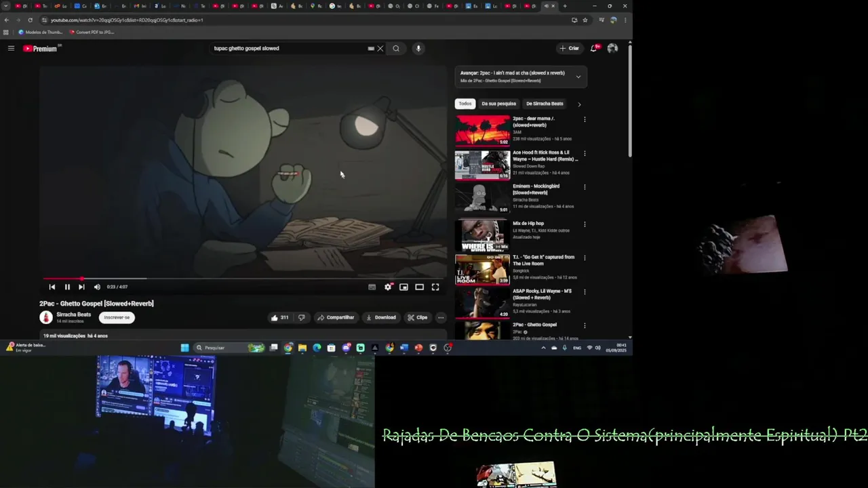Open Convert PDF to JPG bookmark
This screenshot has width=868, height=488.
point(92,32)
